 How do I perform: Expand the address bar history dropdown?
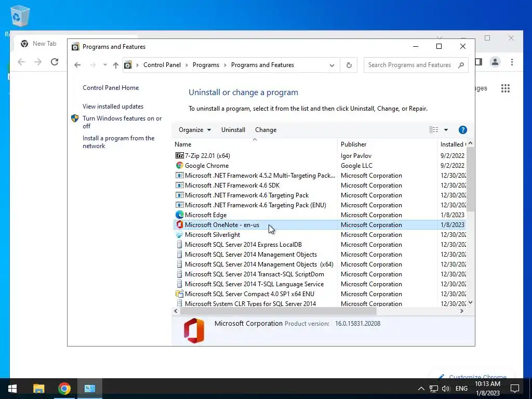pos(332,65)
